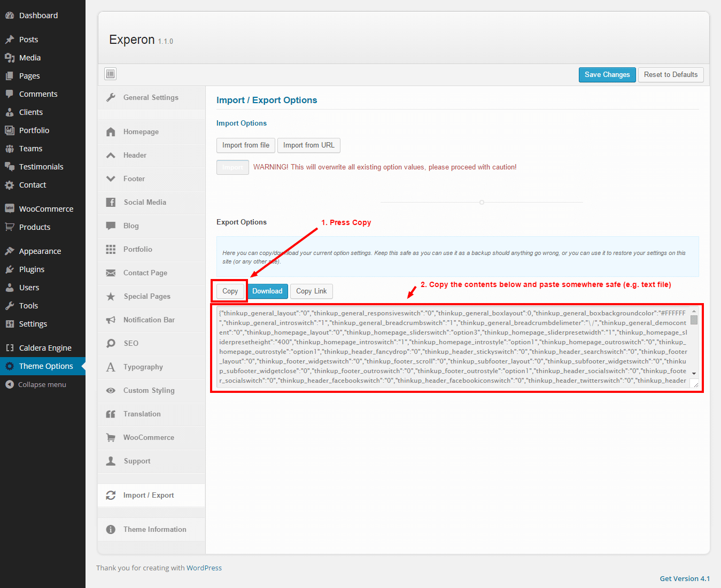
Task: Click the Social Media Facebook icon
Action: [x=111, y=202]
